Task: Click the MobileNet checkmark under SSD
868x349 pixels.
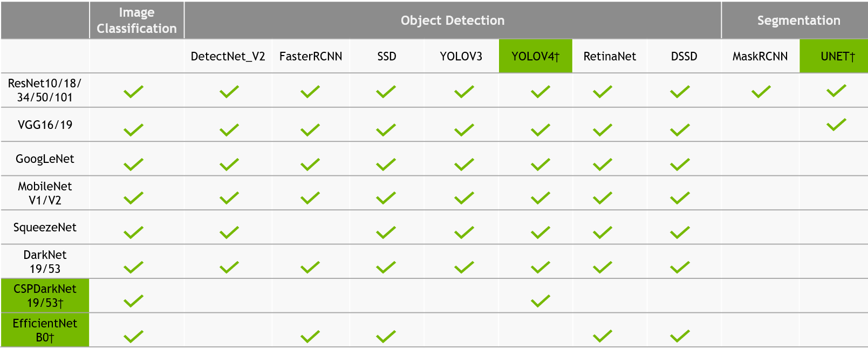Action: coord(386,198)
